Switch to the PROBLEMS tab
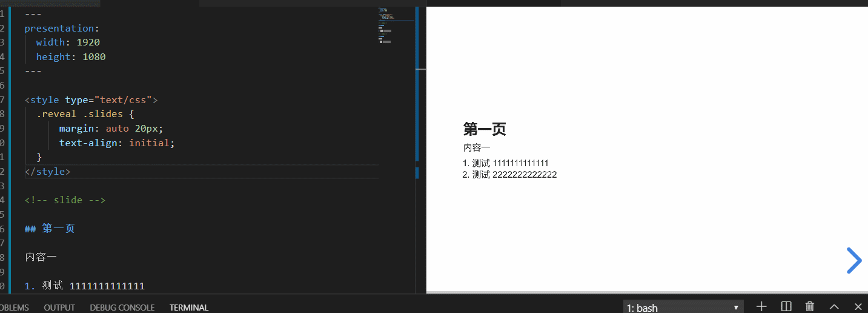868x313 pixels. pos(13,308)
